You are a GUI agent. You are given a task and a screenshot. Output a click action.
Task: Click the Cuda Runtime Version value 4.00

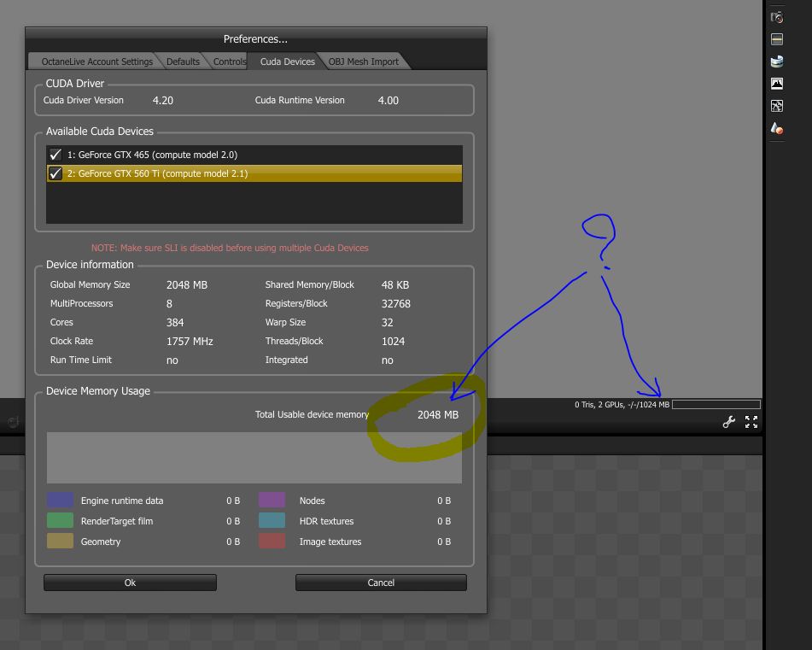388,101
